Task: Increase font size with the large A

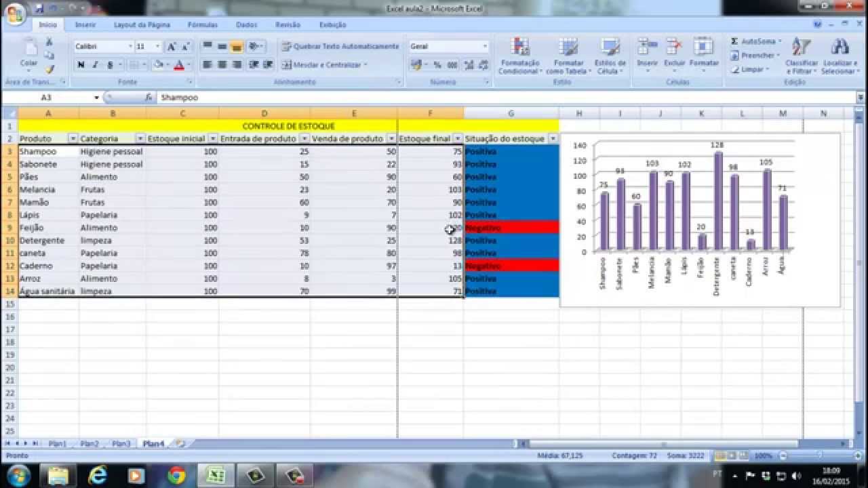Action: point(172,47)
